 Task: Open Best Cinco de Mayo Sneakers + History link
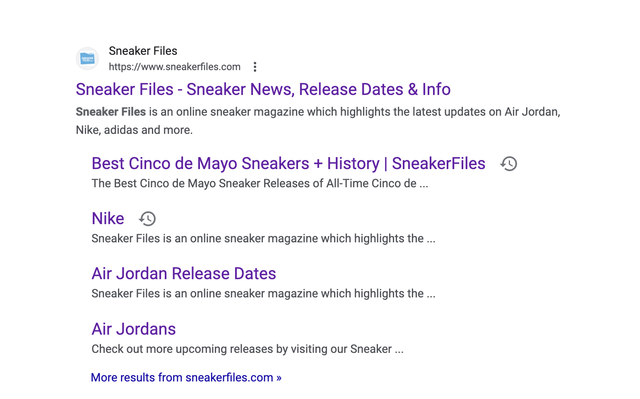[289, 164]
